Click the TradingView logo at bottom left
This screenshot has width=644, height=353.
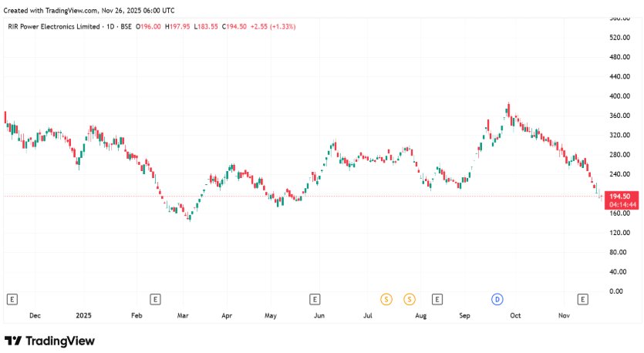pyautogui.click(x=49, y=341)
